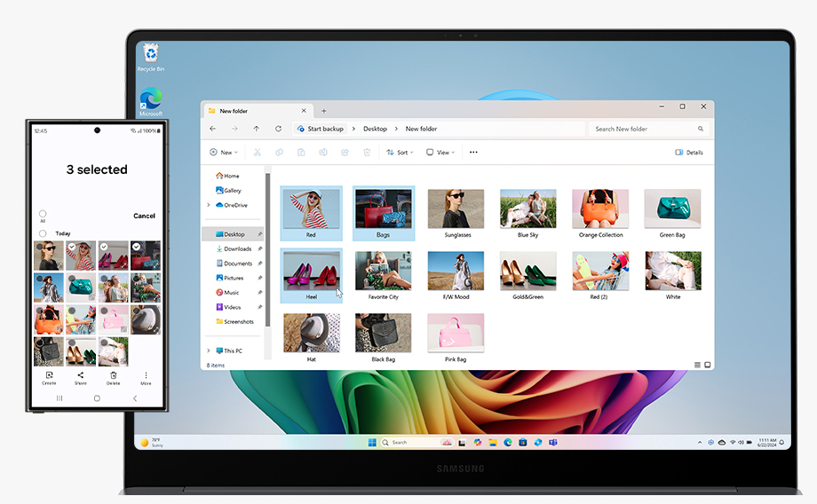Open the View dropdown

tap(440, 153)
